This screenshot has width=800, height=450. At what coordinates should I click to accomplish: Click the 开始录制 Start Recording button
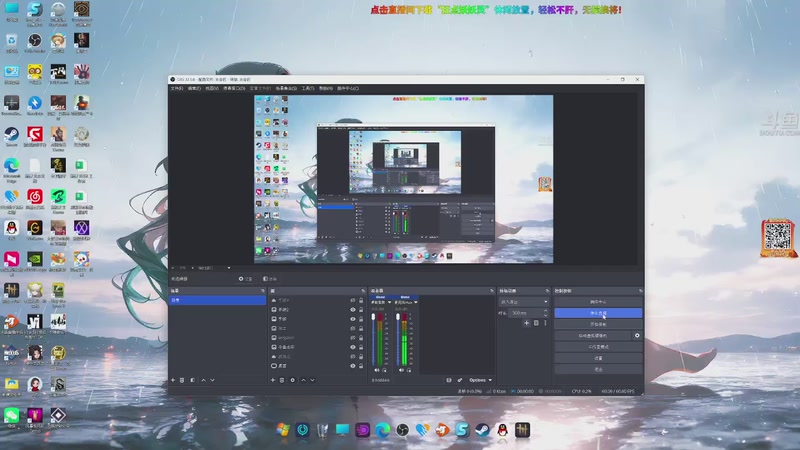598,324
